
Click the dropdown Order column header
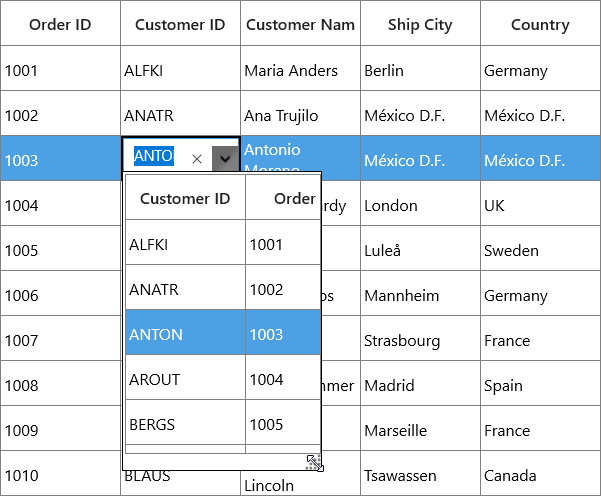pyautogui.click(x=283, y=198)
